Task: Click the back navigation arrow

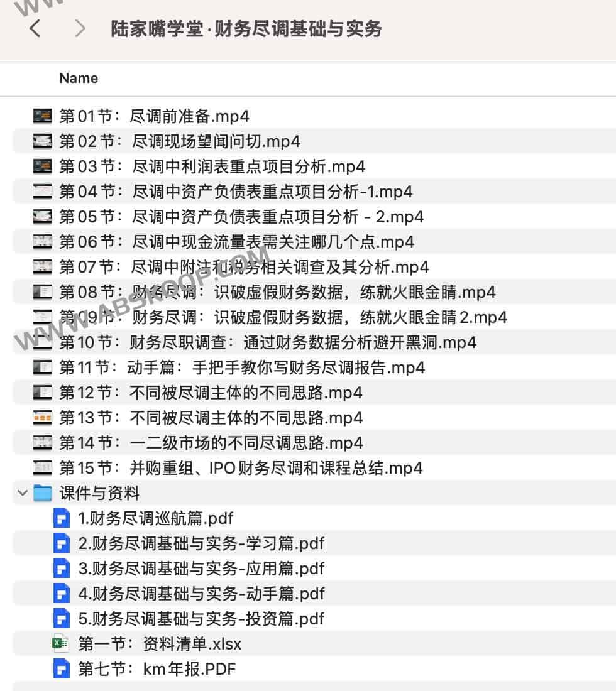Action: (x=35, y=28)
